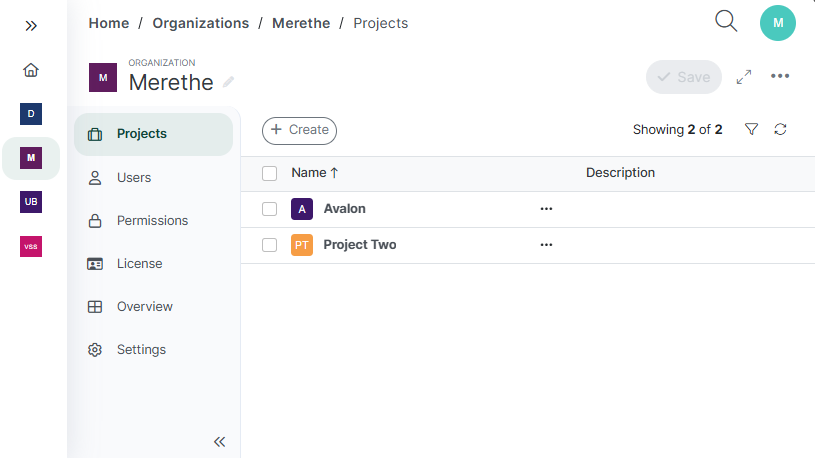Check the Project Two row checkbox
Image resolution: width=815 pixels, height=458 pixels.
click(x=269, y=245)
